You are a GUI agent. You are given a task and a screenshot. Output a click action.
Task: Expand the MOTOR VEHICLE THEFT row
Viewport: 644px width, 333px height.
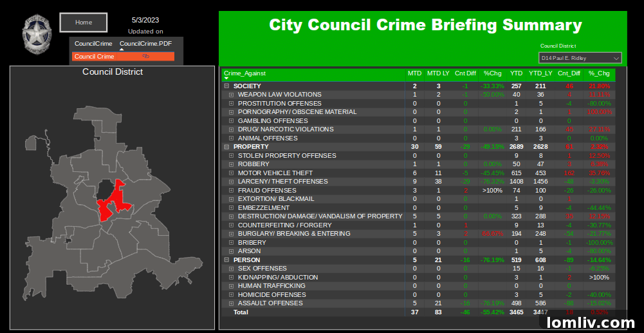(x=232, y=173)
